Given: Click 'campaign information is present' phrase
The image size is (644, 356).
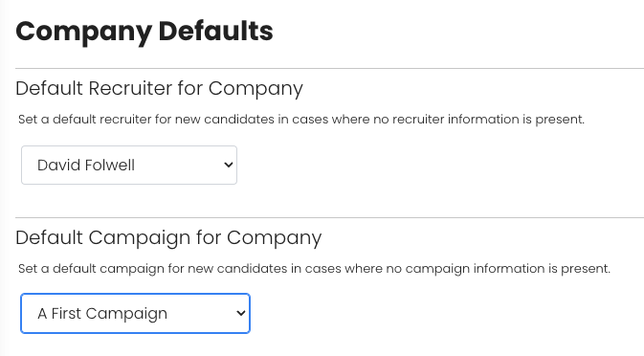Looking at the screenshot, I should pyautogui.click(x=508, y=269).
